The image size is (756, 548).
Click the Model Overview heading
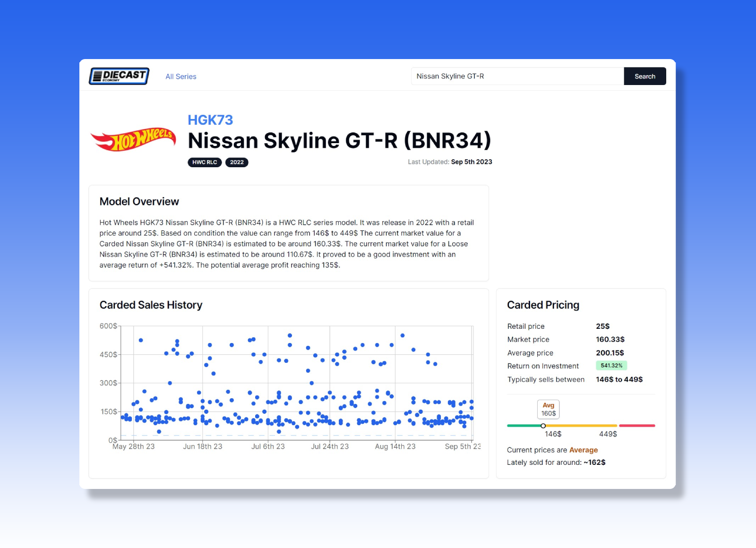coord(139,201)
